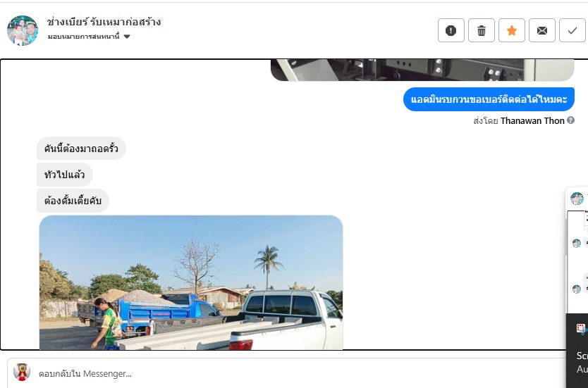This screenshot has width=588, height=388.
Task: Open the pickup truck photo attachment
Action: 191,282
